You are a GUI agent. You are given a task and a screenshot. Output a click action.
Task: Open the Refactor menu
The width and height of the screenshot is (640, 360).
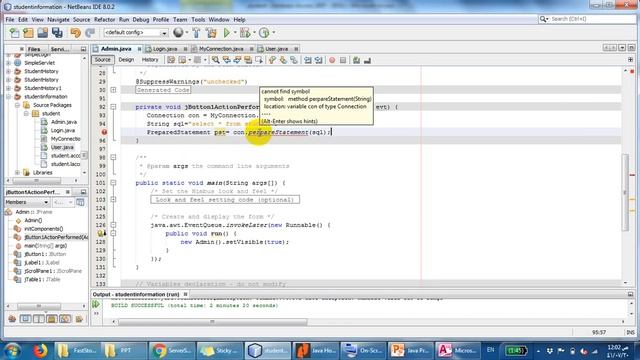(x=104, y=19)
